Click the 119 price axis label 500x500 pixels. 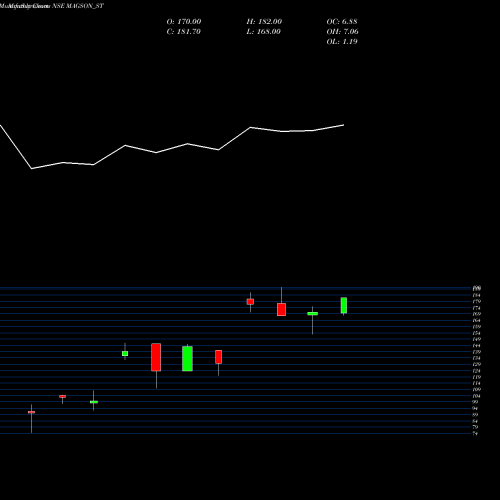coord(476,377)
